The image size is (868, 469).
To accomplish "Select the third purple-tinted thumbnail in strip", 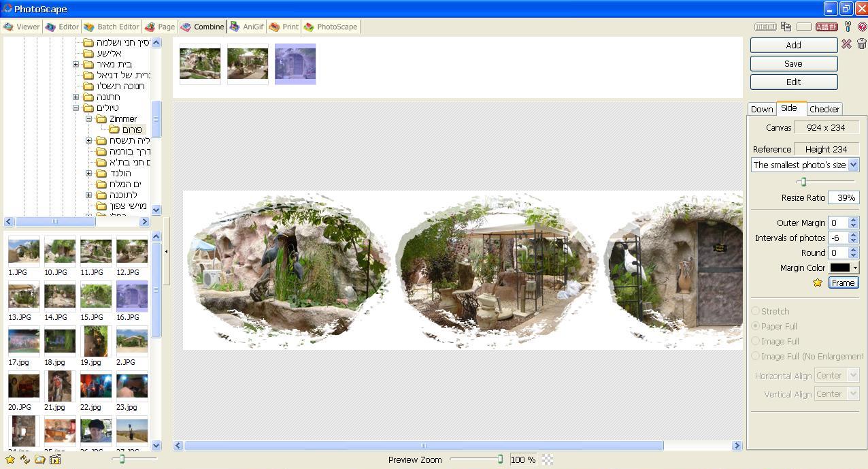I will (295, 64).
